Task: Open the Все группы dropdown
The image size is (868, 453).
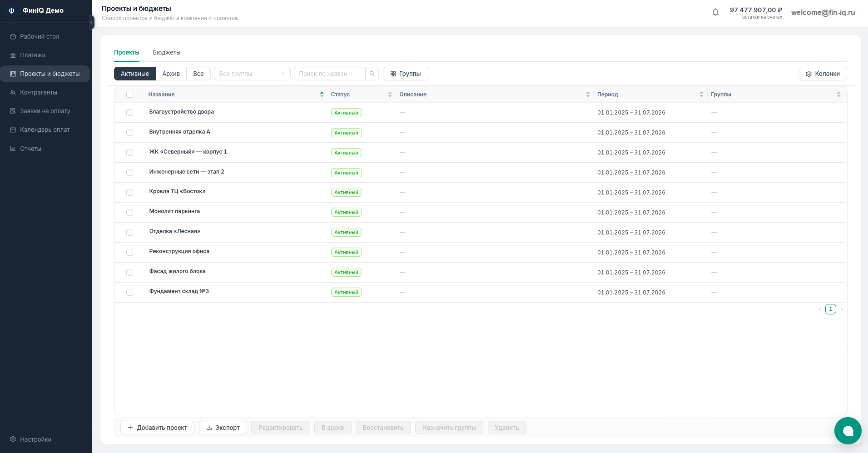Action: point(252,74)
